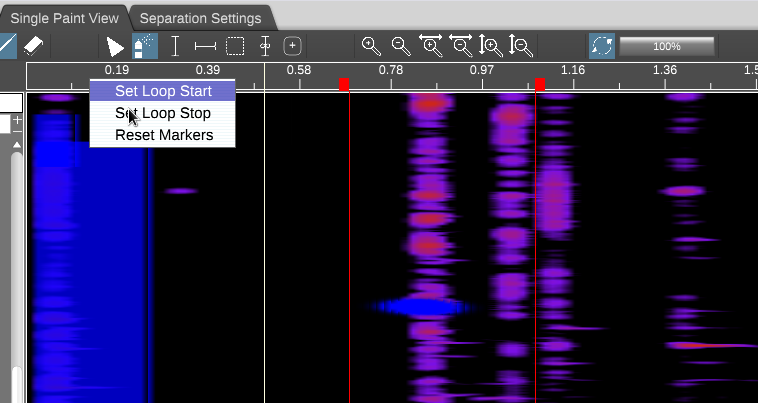The height and width of the screenshot is (403, 758).
Task: Toggle the line draw tool
Action: click(x=7, y=46)
